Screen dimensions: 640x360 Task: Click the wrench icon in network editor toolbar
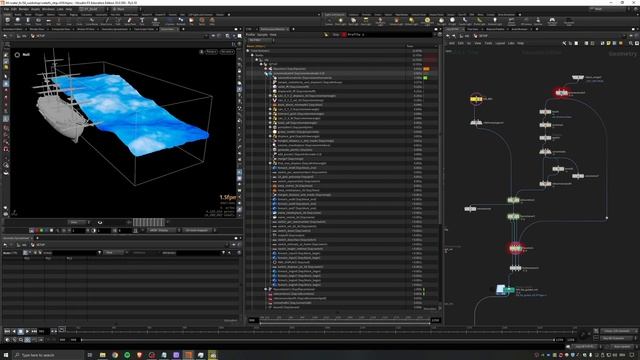(x=564, y=43)
